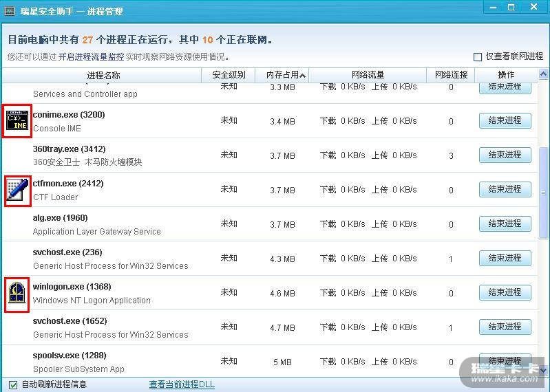550x392 pixels.
Task: Toggle 自动刷新进程信息 checkbox
Action: coord(13,384)
